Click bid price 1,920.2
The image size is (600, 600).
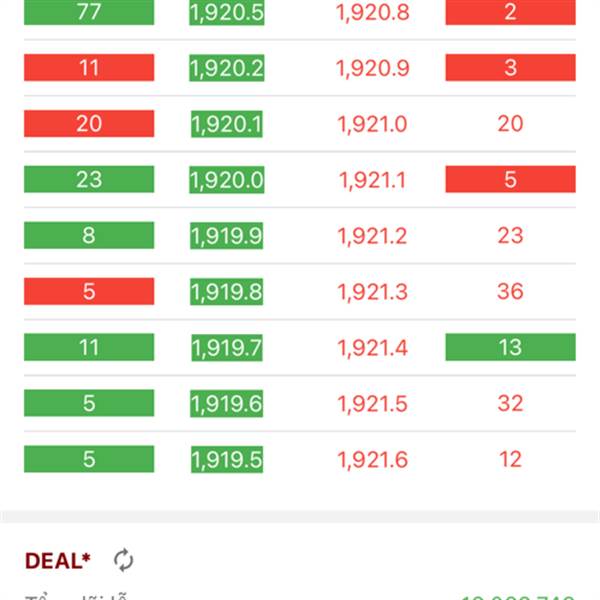pyautogui.click(x=226, y=68)
